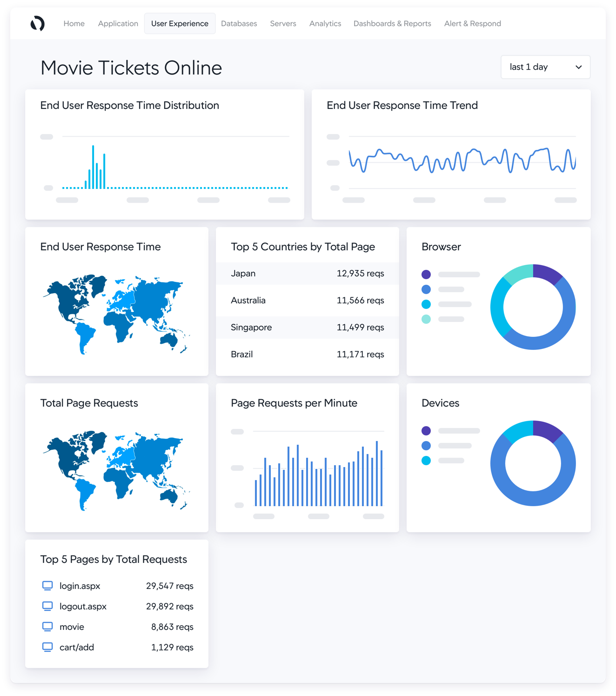This screenshot has height=696, width=616.
Task: Click Page Requests per Minute title
Action: pos(294,403)
